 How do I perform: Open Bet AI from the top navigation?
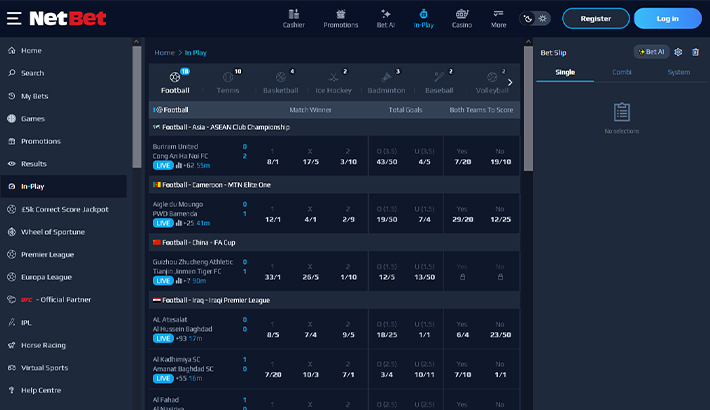coord(386,19)
